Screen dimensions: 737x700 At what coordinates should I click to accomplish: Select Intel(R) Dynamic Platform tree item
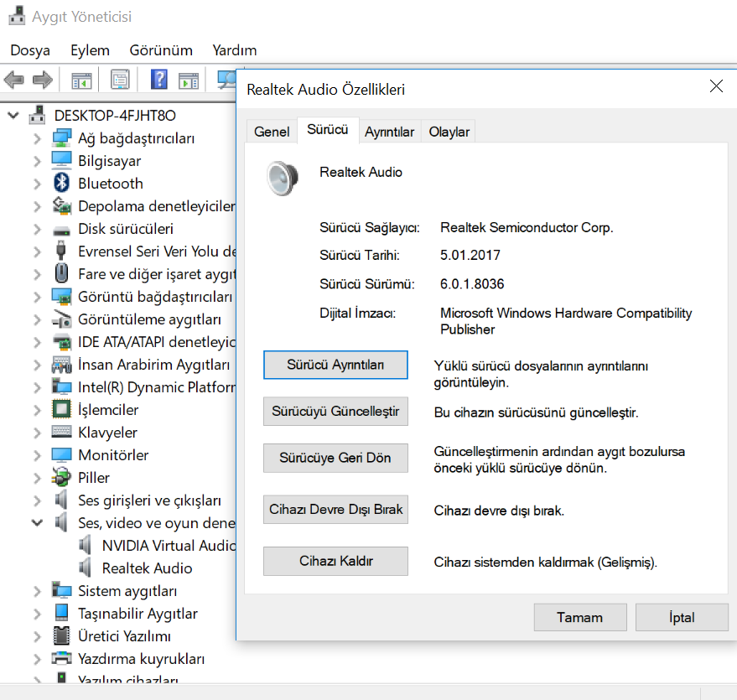(157, 387)
